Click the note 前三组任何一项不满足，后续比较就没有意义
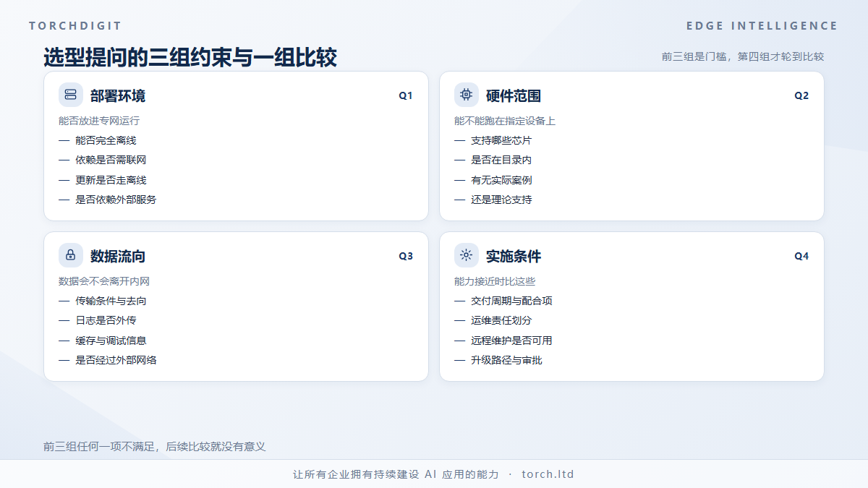This screenshot has height=488, width=868. pyautogui.click(x=155, y=447)
